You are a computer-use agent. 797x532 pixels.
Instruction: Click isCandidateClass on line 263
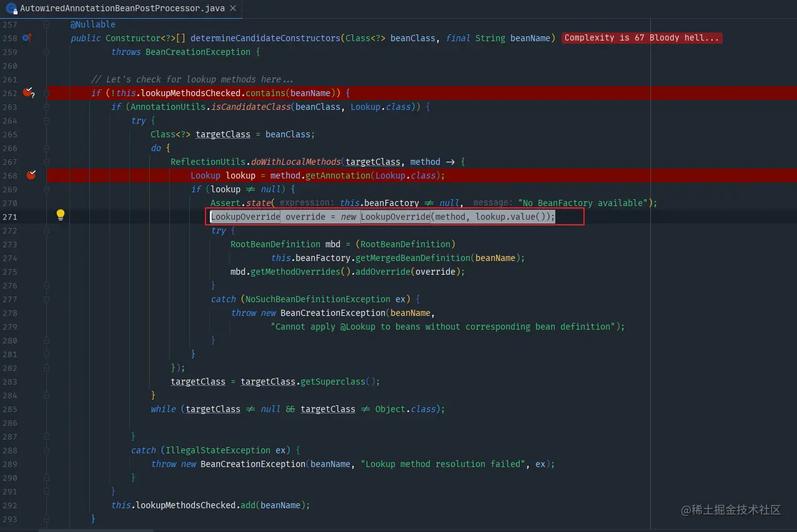[x=250, y=107]
